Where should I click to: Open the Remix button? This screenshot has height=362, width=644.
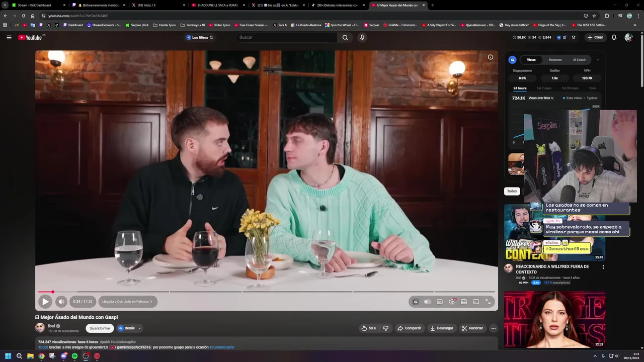pyautogui.click(x=127, y=328)
